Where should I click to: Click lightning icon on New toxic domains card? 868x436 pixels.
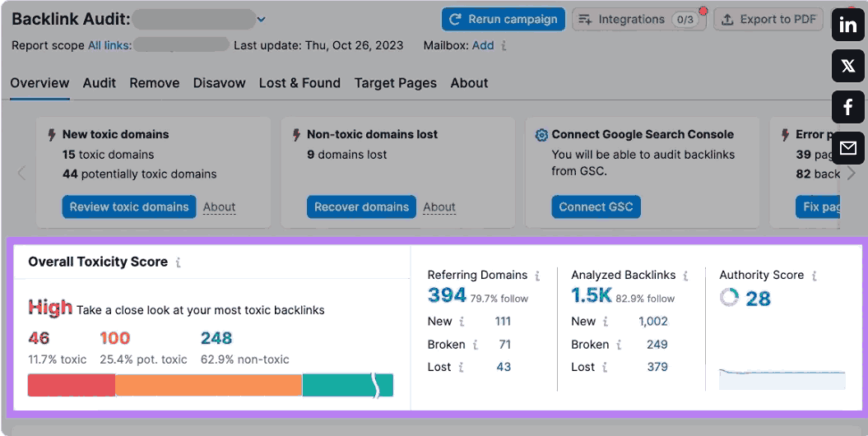(52, 134)
